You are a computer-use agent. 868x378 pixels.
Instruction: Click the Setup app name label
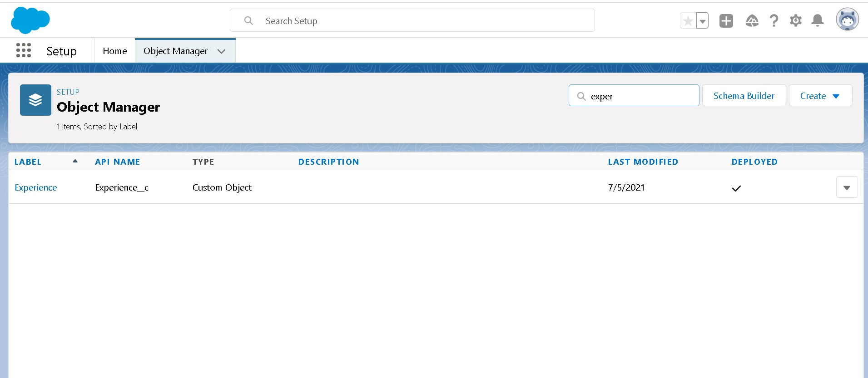coord(61,51)
